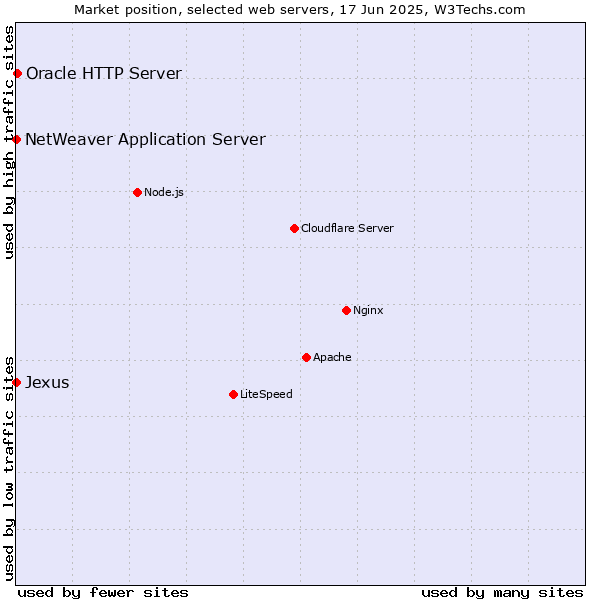Viewport: 600px width, 600px height.
Task: Click the Apache red data point
Action: (x=306, y=357)
